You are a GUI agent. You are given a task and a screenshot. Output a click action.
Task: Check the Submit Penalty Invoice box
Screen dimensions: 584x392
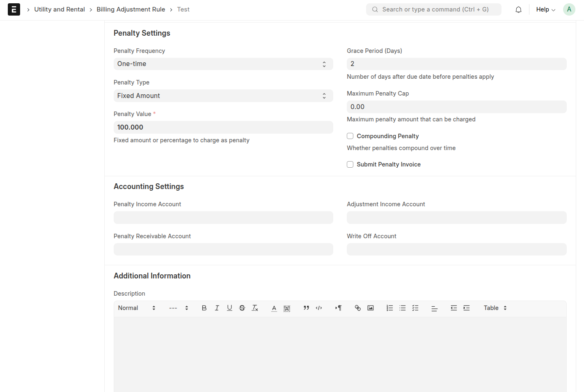click(x=350, y=164)
